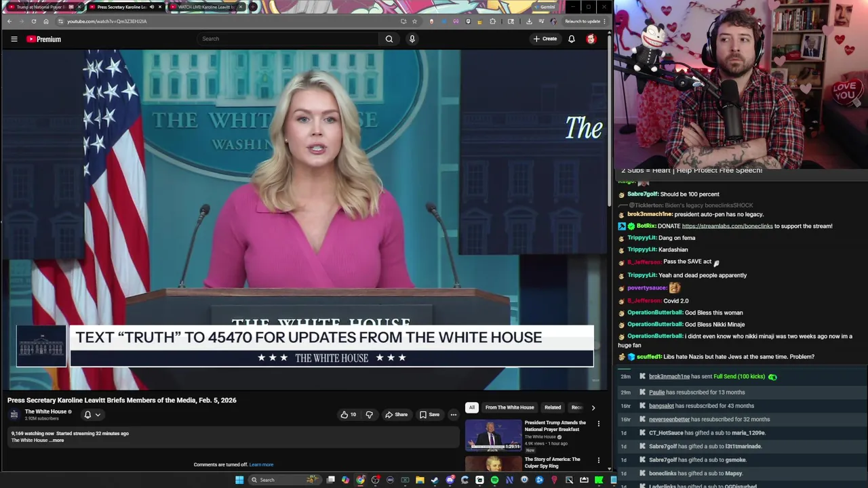The height and width of the screenshot is (488, 868).
Task: Like the video with thumbs up
Action: pos(349,415)
